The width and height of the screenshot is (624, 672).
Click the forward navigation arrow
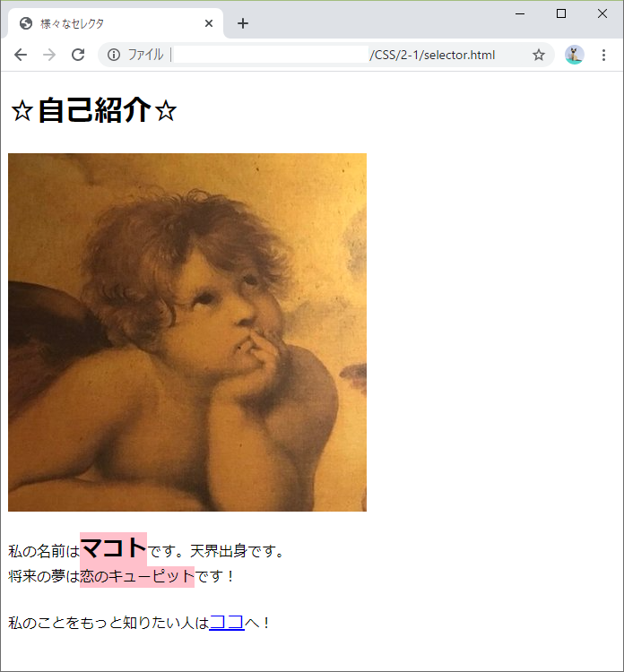[x=49, y=55]
